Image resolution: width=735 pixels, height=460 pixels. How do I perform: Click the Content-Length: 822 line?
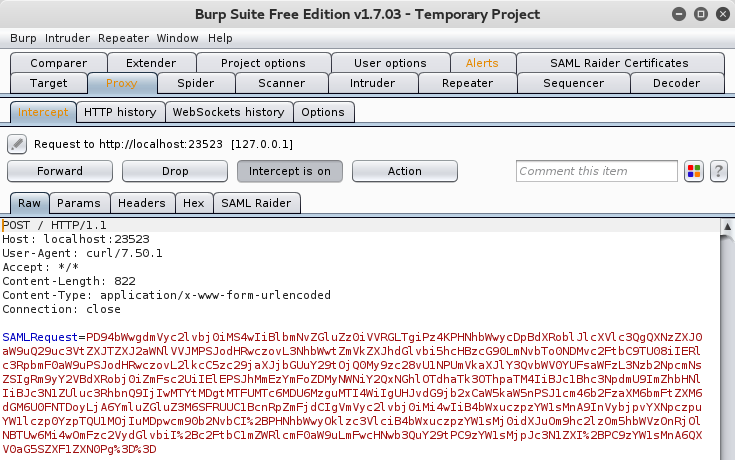pyautogui.click(x=69, y=281)
